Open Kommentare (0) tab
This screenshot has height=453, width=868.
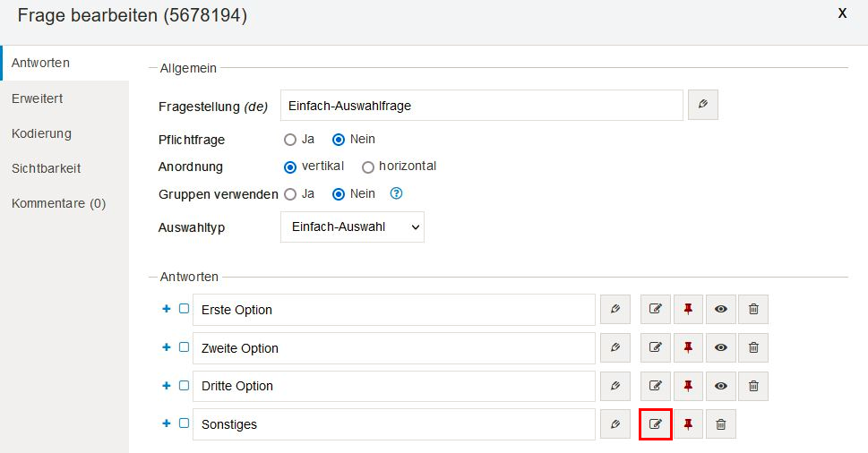click(58, 203)
